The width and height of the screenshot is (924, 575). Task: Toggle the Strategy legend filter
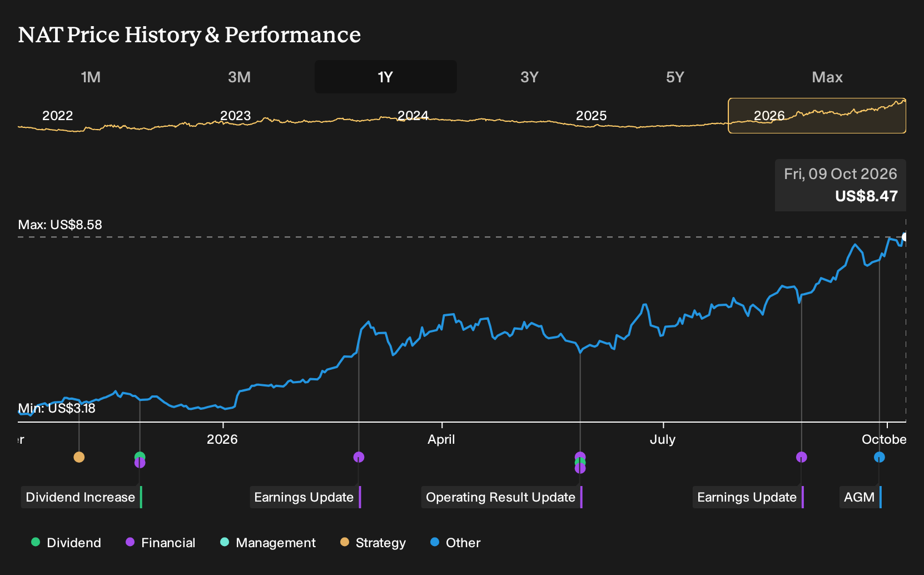pos(373,543)
